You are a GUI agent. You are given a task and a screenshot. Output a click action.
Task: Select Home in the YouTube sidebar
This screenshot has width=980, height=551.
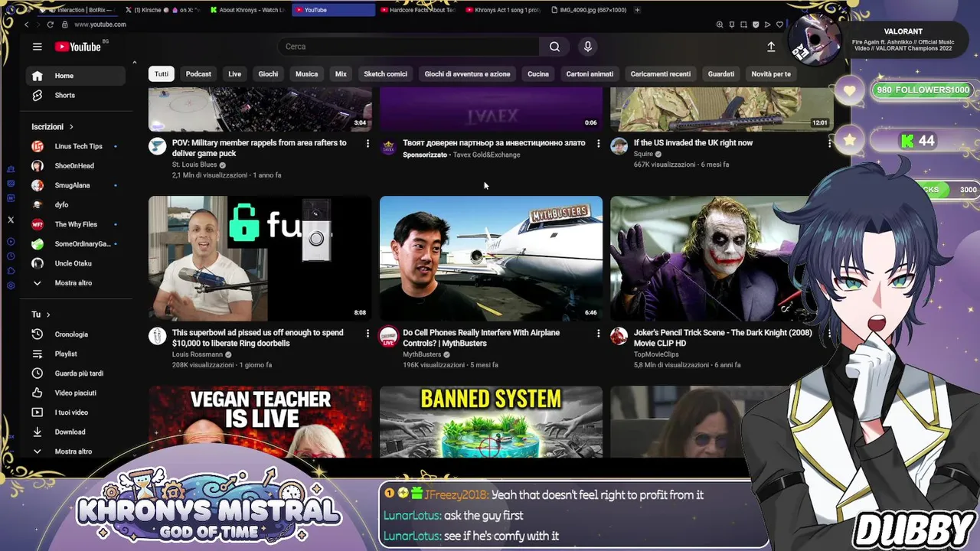click(75, 76)
